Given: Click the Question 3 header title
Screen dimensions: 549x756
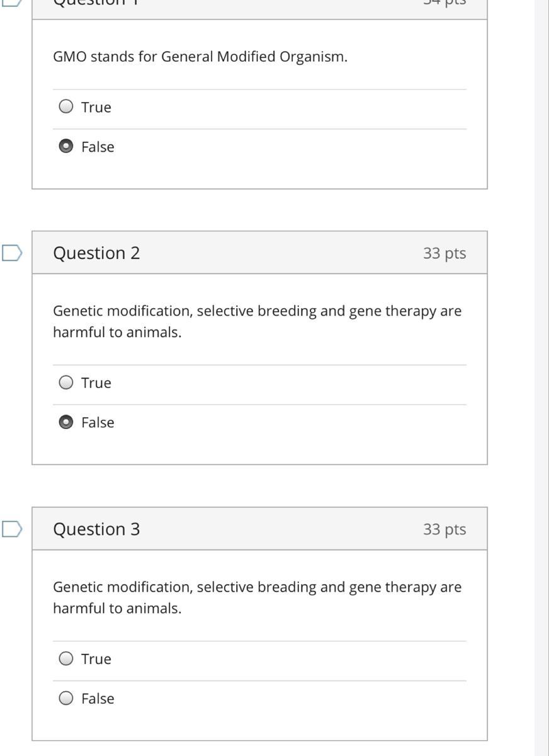Looking at the screenshot, I should click(96, 529).
